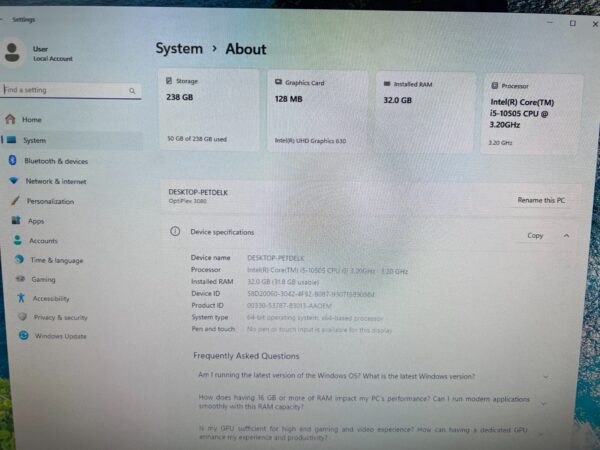Click the Device ID row label
The width and height of the screenshot is (600, 450).
pyautogui.click(x=205, y=293)
